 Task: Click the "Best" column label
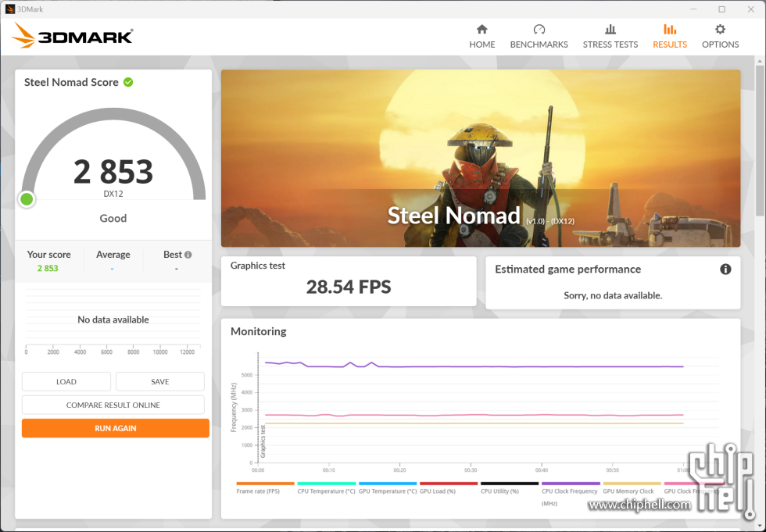[x=173, y=255]
